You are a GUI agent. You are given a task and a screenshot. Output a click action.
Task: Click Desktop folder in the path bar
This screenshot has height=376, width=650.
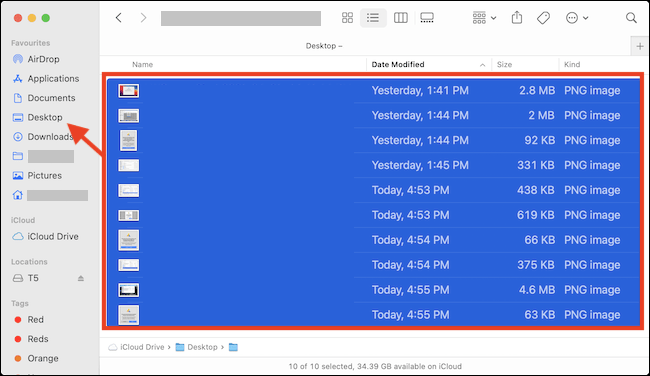click(196, 347)
